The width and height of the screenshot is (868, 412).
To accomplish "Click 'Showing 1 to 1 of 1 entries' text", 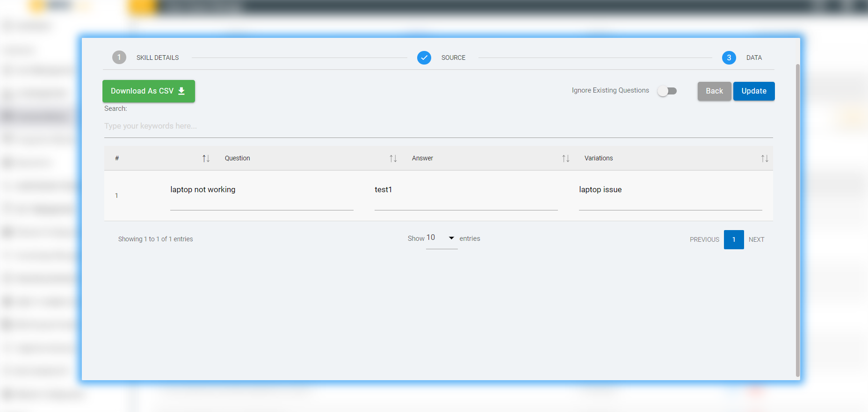I will pos(155,239).
